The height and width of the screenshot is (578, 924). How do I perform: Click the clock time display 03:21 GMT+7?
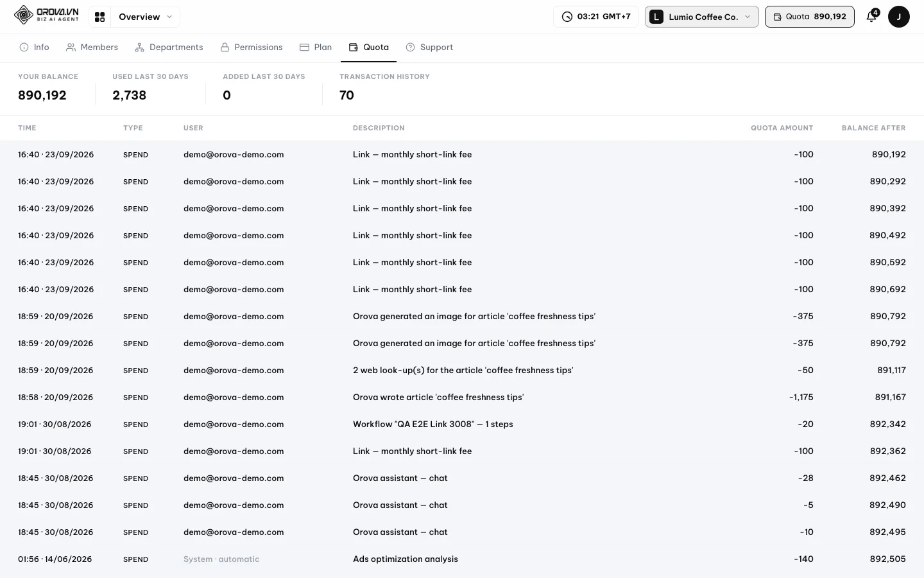596,17
